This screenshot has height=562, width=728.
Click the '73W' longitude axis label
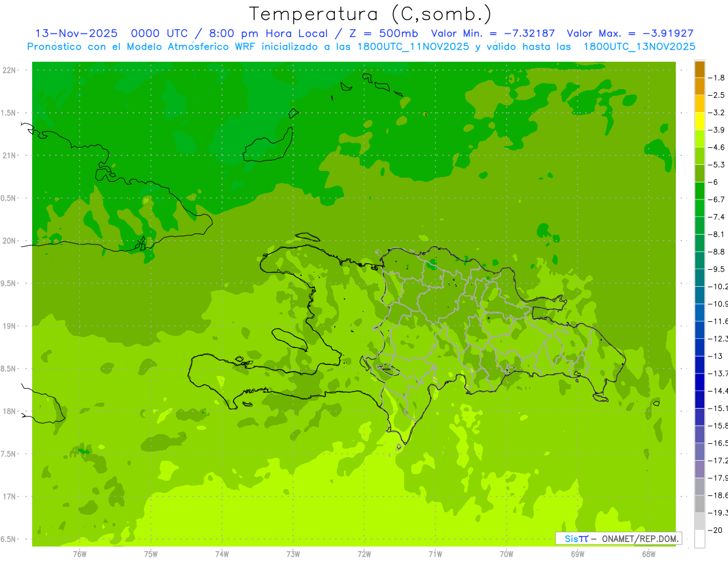(293, 554)
